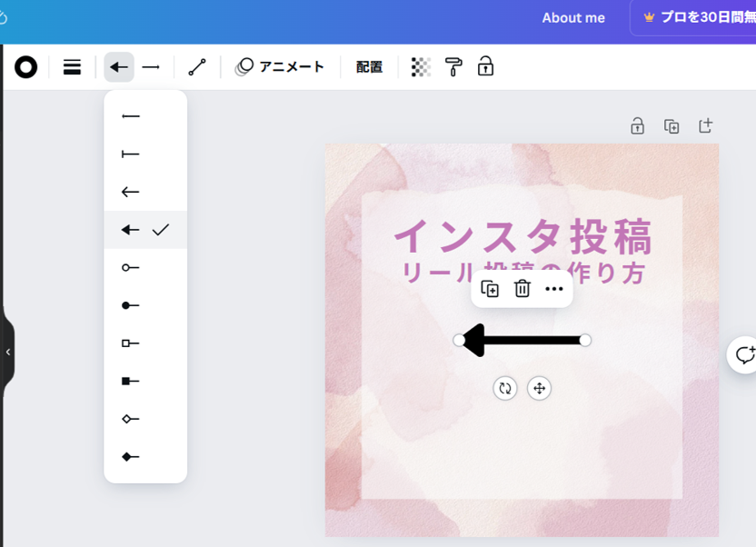Click the rotate handle below the arrow
756x547 pixels.
[505, 389]
